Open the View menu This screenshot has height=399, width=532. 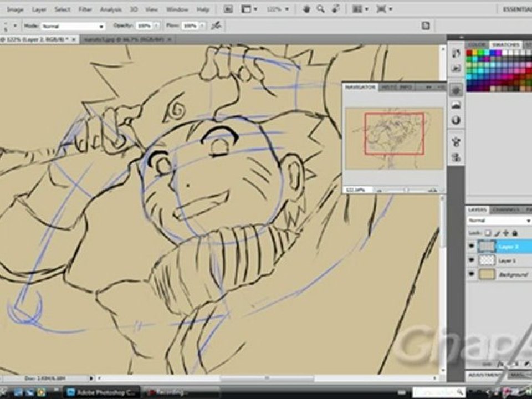coord(151,9)
